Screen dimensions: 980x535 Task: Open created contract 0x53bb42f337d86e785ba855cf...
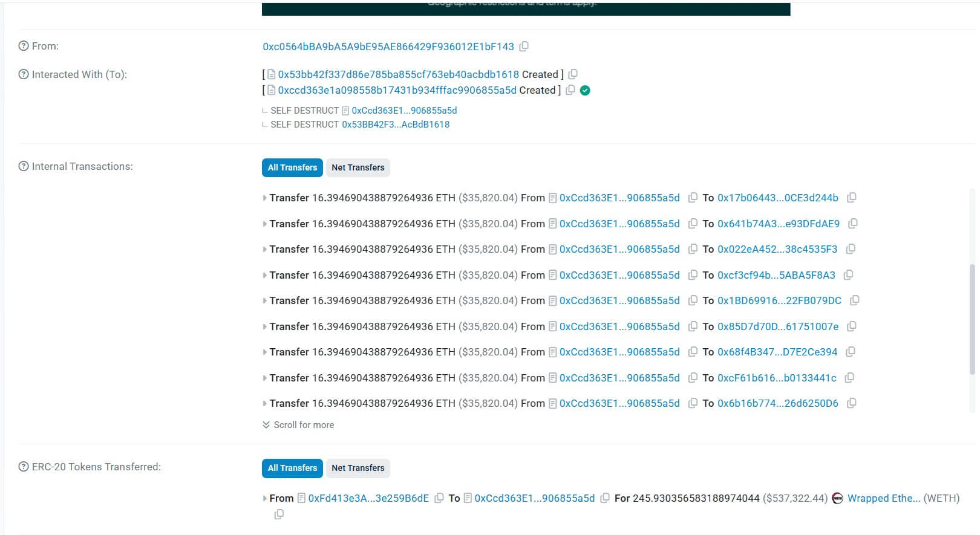pos(398,74)
